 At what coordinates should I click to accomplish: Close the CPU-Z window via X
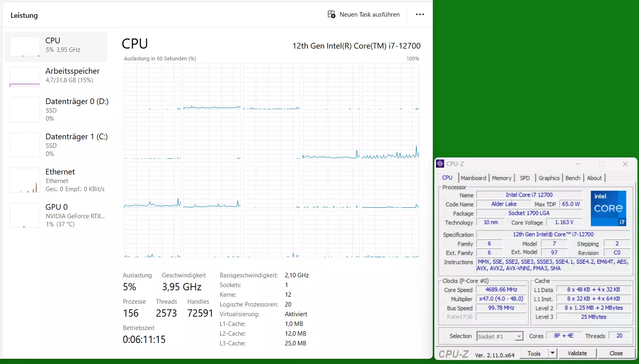pos(625,164)
